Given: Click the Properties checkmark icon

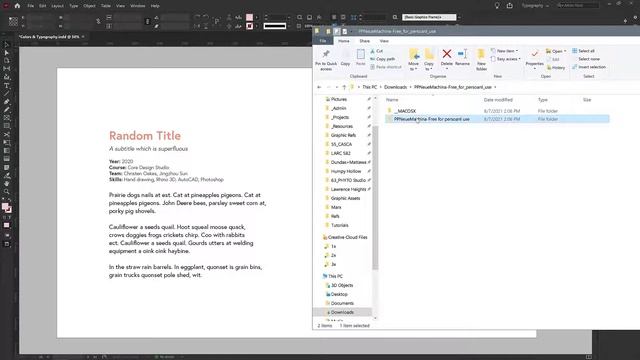Looking at the screenshot, I should pyautogui.click(x=534, y=54).
